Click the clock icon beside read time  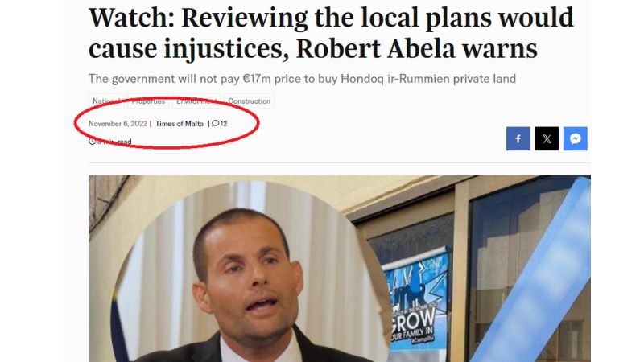pos(92,142)
